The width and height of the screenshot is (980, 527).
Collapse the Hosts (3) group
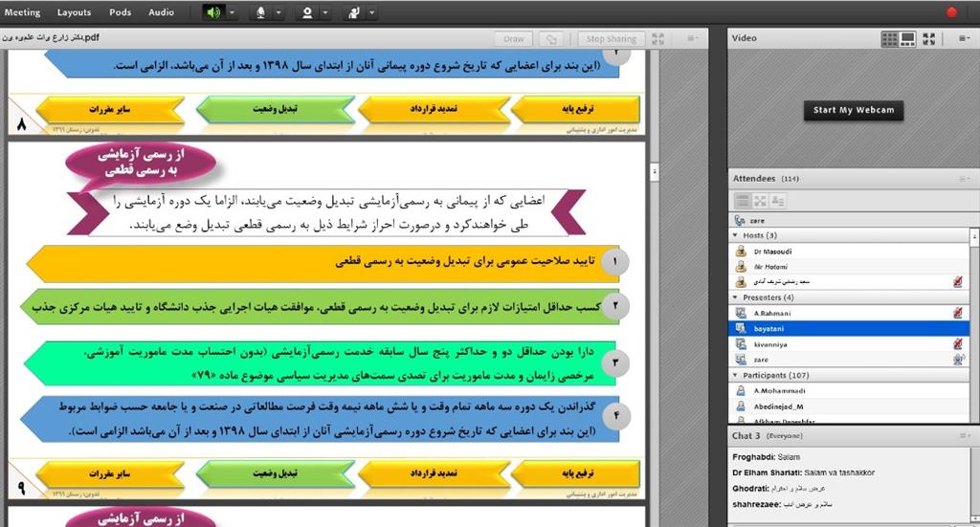736,235
